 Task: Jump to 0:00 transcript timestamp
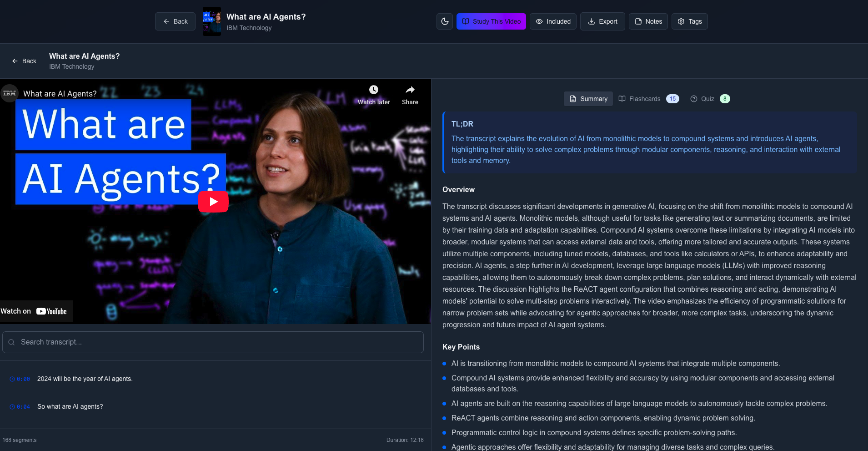[20, 379]
